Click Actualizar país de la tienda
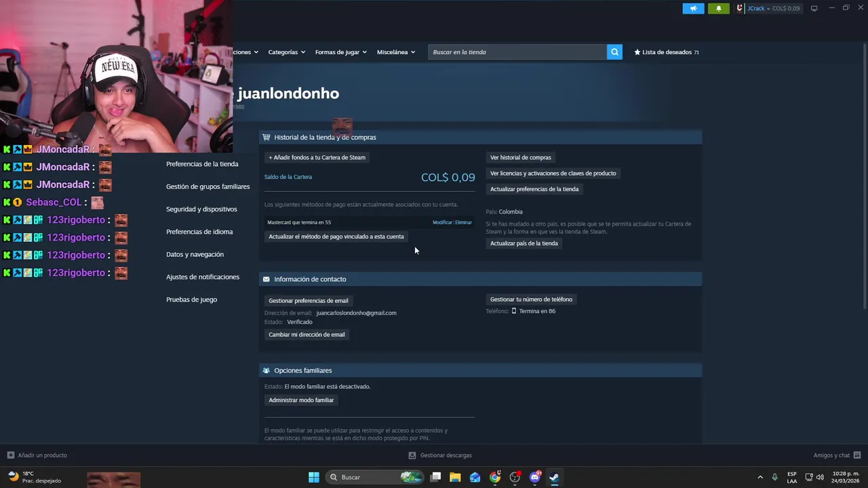 (x=524, y=243)
